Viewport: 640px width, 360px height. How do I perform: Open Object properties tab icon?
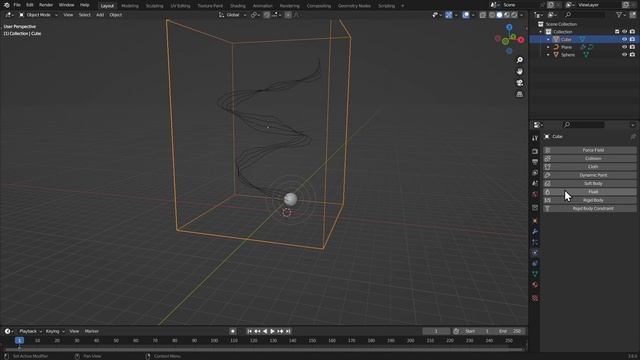pos(535,221)
